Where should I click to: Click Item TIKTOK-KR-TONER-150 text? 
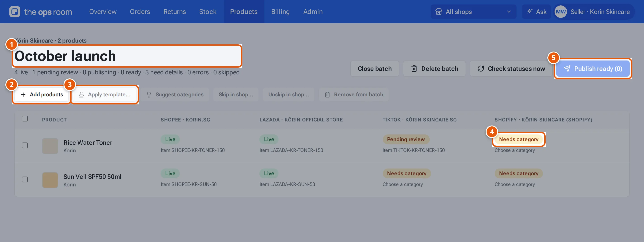[x=413, y=150]
